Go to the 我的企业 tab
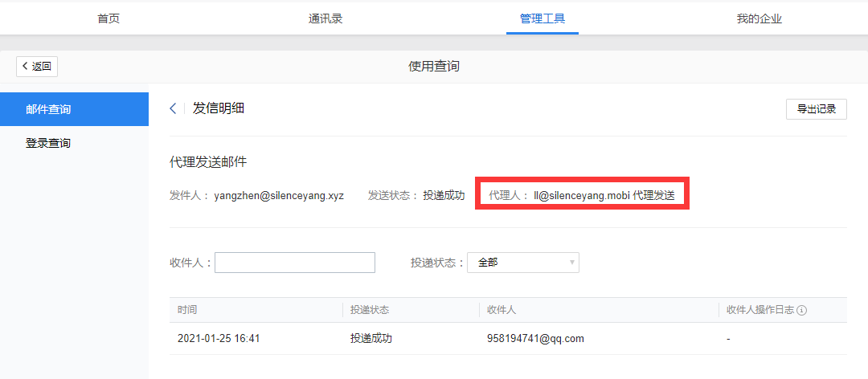 [x=759, y=18]
